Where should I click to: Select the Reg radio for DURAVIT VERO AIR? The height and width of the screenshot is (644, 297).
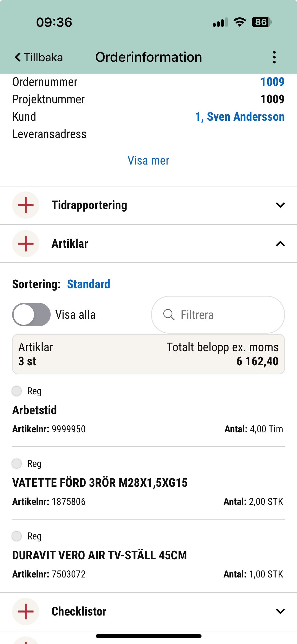[17, 536]
